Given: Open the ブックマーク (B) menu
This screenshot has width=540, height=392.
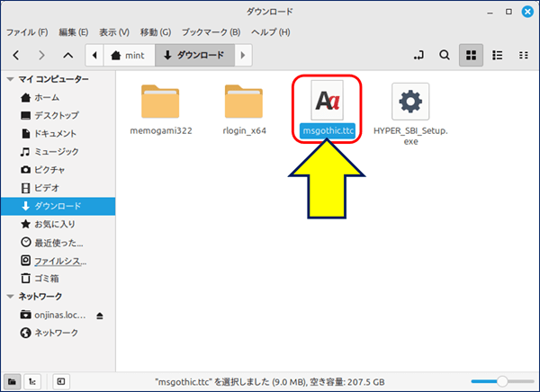Looking at the screenshot, I should point(211,32).
